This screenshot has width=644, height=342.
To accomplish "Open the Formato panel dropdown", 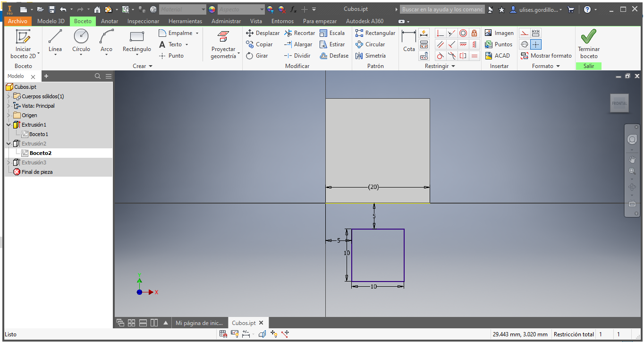I will click(x=546, y=66).
